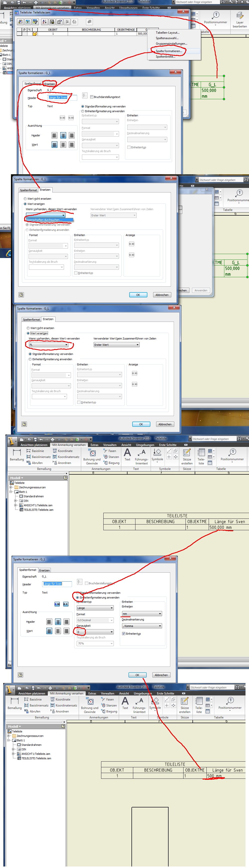The image size is (249, 868).
Task: Click Teileliste ribbon button in window listing 500 mm
Action: (199, 705)
